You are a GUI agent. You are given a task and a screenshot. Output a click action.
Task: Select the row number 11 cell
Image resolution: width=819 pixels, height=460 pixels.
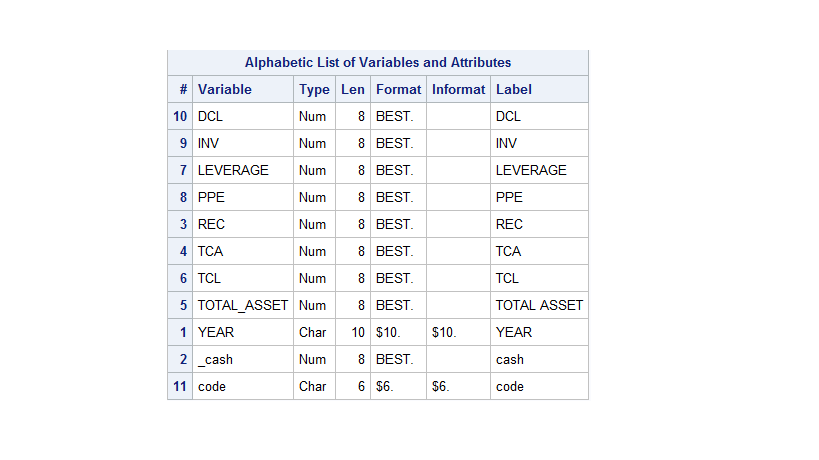coord(180,386)
